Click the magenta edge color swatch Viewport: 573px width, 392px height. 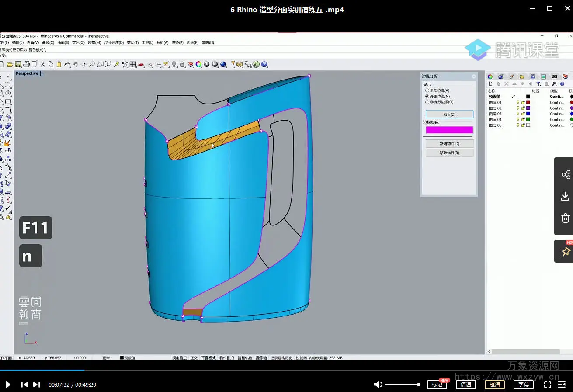pos(449,130)
